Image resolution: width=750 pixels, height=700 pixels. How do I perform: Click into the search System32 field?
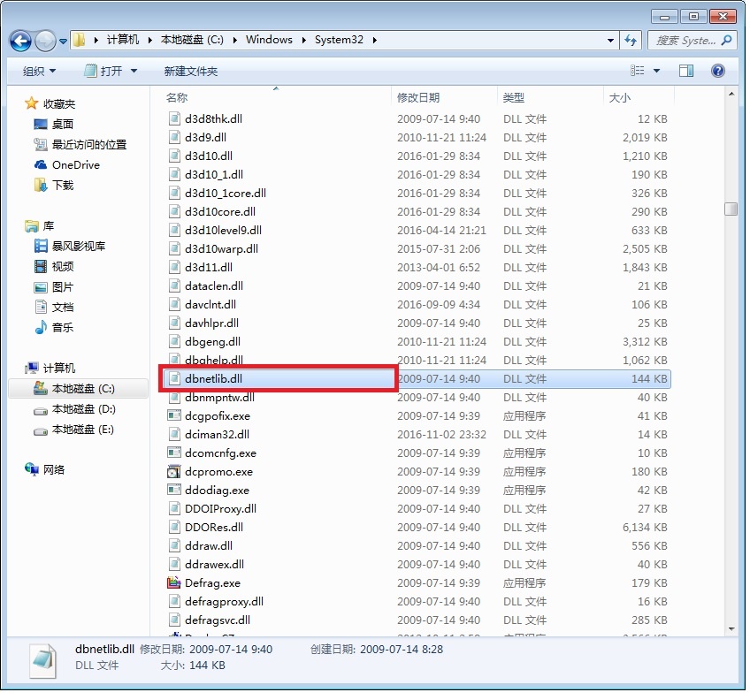(685, 41)
